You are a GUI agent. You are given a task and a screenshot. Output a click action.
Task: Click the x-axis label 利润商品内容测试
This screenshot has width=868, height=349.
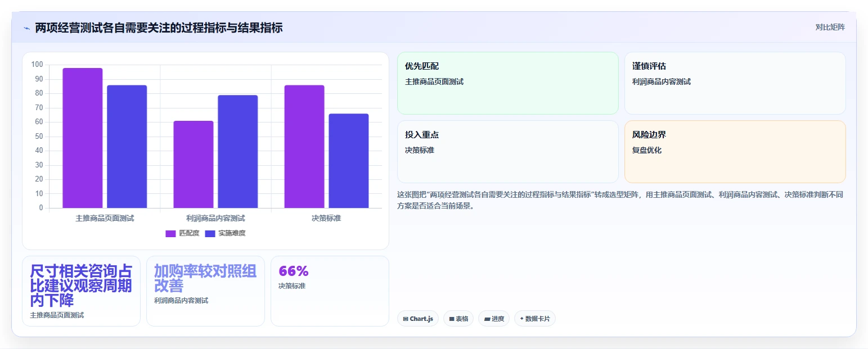215,218
